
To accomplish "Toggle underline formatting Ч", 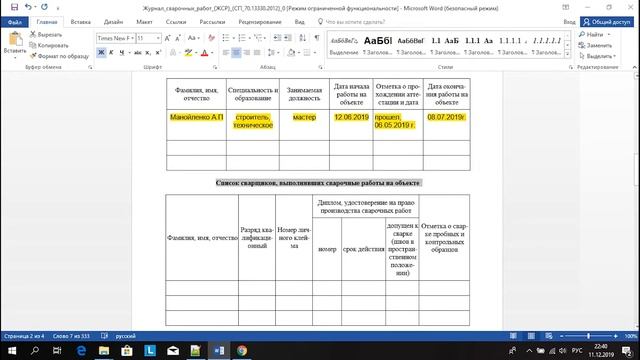I will [122, 53].
